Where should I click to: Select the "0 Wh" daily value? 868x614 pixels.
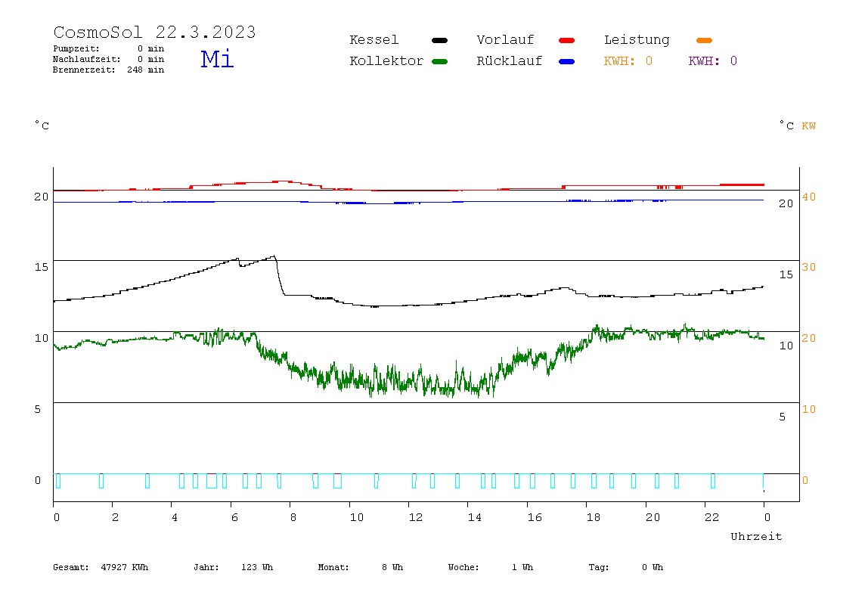(x=652, y=567)
